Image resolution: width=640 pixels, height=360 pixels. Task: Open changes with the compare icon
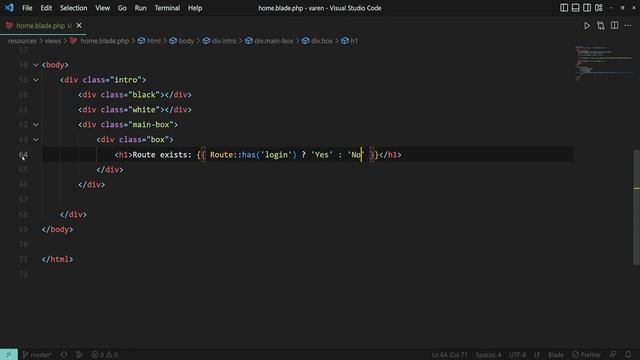(601, 26)
